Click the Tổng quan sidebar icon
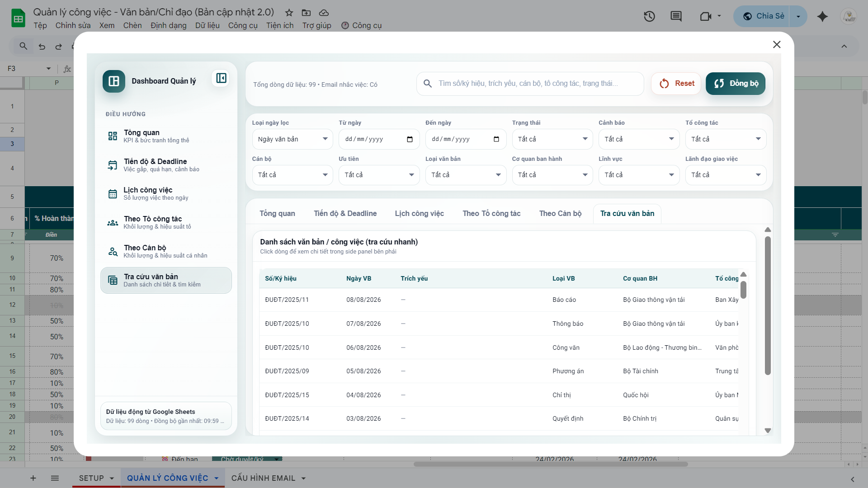Viewport: 868px width, 488px height. [113, 136]
